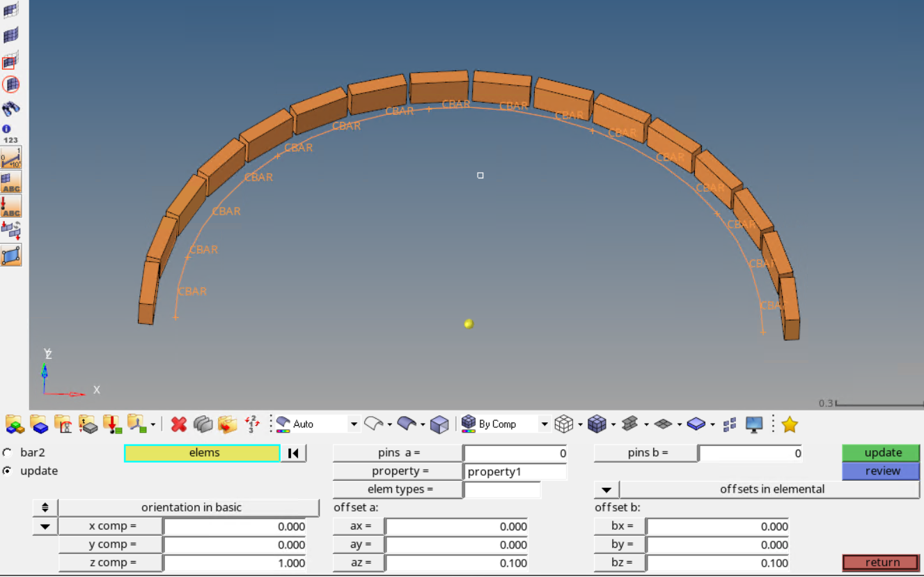Screen dimensions: 924x577
Task: Click the shaded cube icon beside the Auto tools
Action: (x=439, y=424)
